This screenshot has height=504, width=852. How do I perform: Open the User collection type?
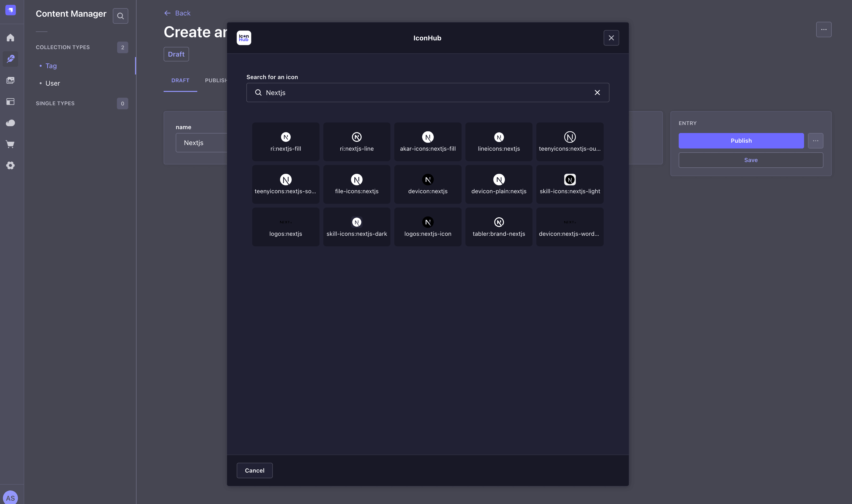[x=53, y=83]
